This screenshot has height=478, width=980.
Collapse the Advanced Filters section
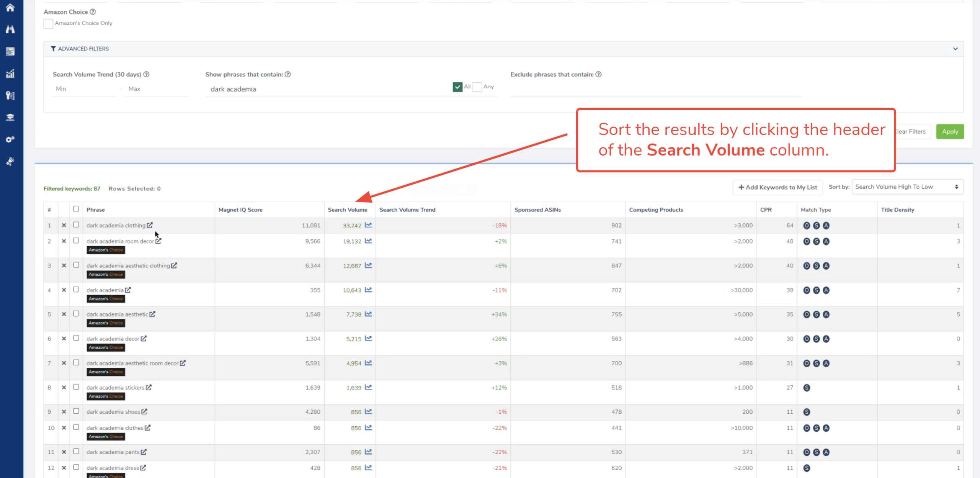click(x=955, y=49)
